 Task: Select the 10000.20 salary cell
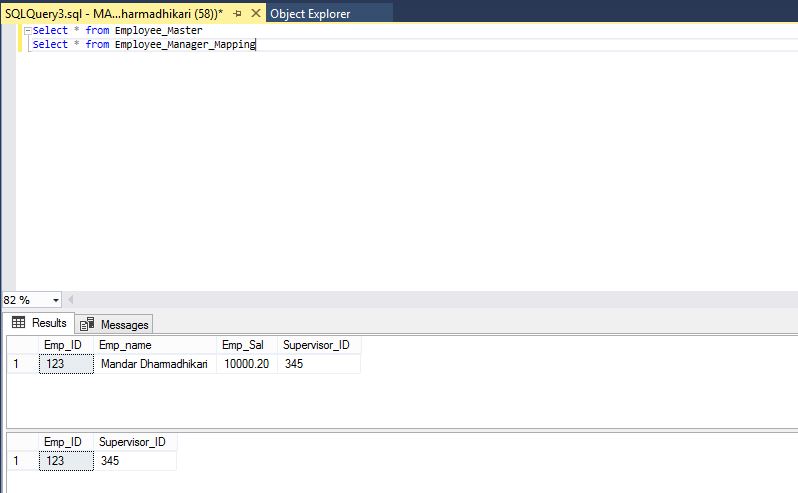coord(247,364)
